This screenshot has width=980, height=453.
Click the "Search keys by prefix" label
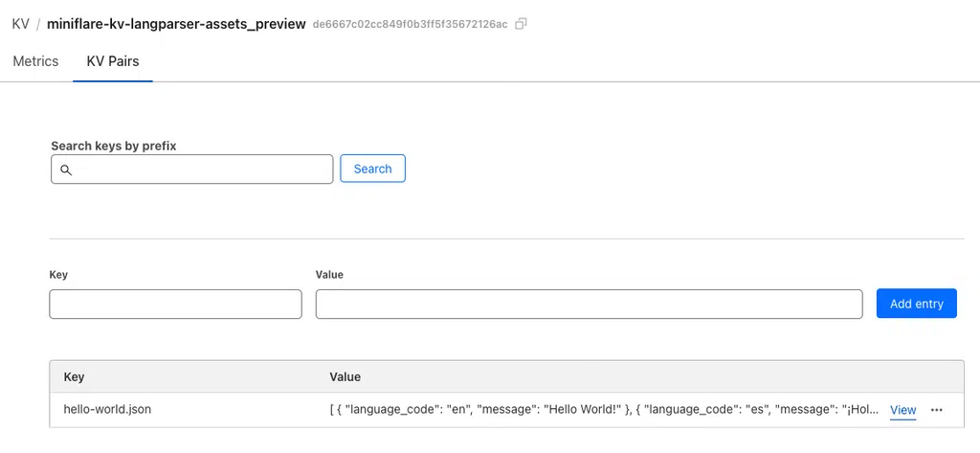pyautogui.click(x=113, y=146)
